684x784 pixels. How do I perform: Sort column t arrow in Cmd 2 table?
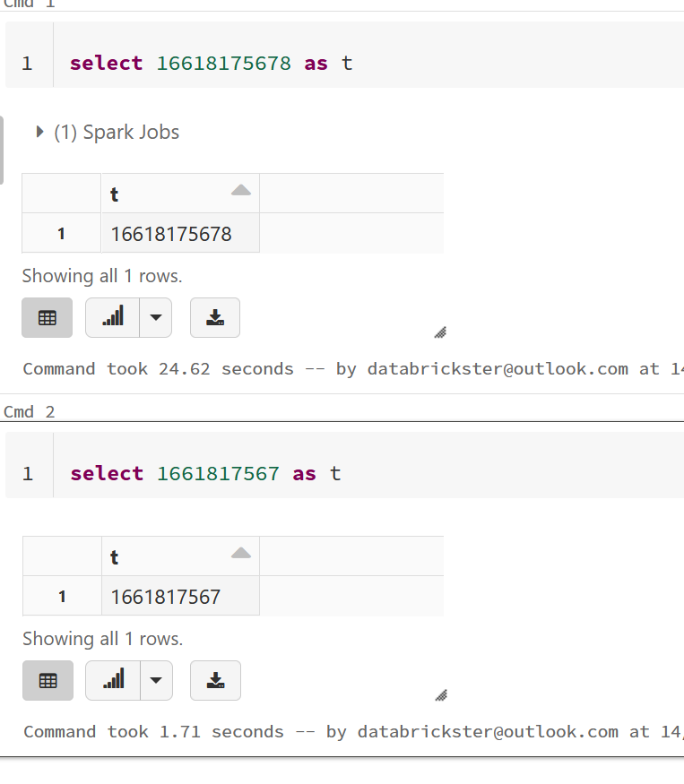point(240,554)
